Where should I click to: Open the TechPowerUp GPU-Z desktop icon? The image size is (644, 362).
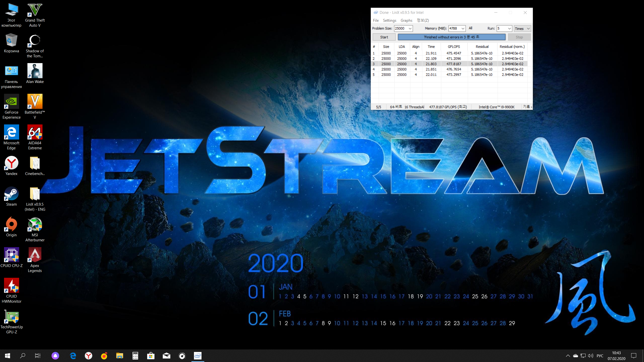point(11,317)
